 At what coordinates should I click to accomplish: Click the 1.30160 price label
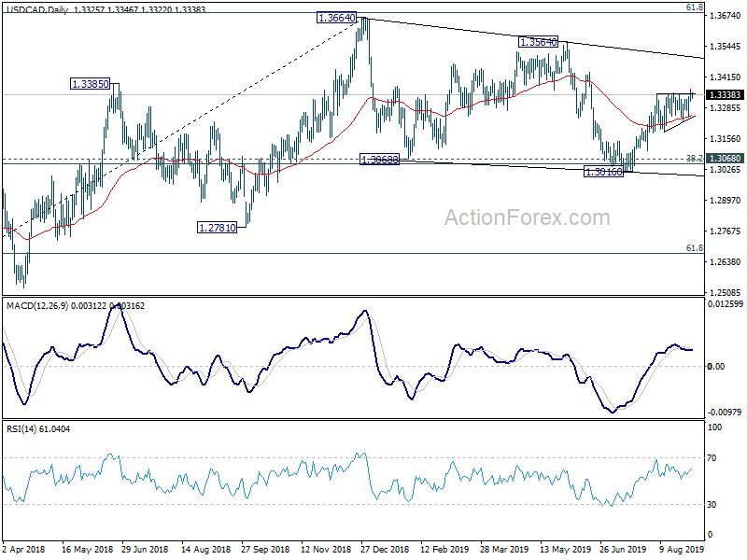coord(603,172)
